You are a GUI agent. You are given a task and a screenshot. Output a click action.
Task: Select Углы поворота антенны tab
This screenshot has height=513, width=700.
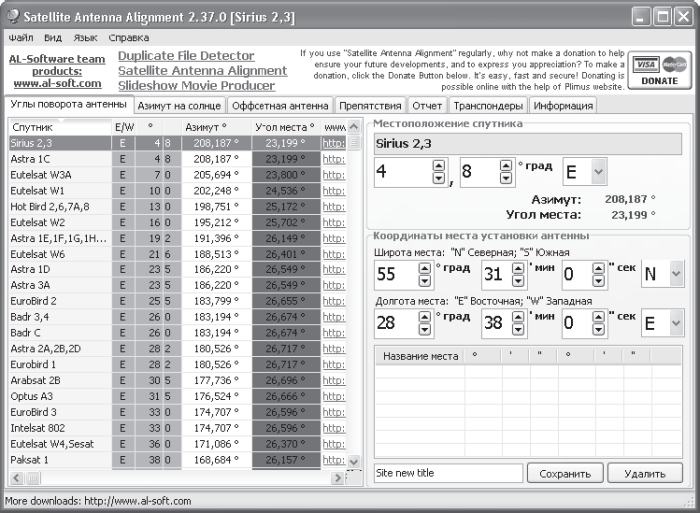[69, 104]
